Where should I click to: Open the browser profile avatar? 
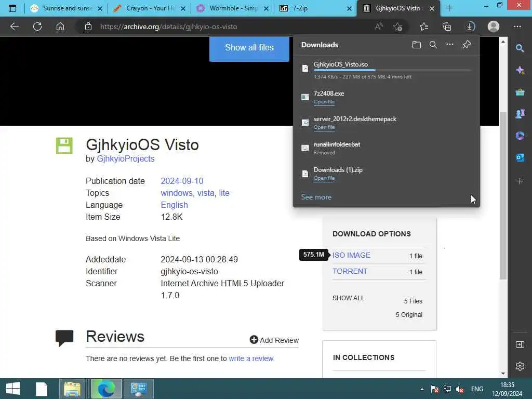click(x=494, y=26)
